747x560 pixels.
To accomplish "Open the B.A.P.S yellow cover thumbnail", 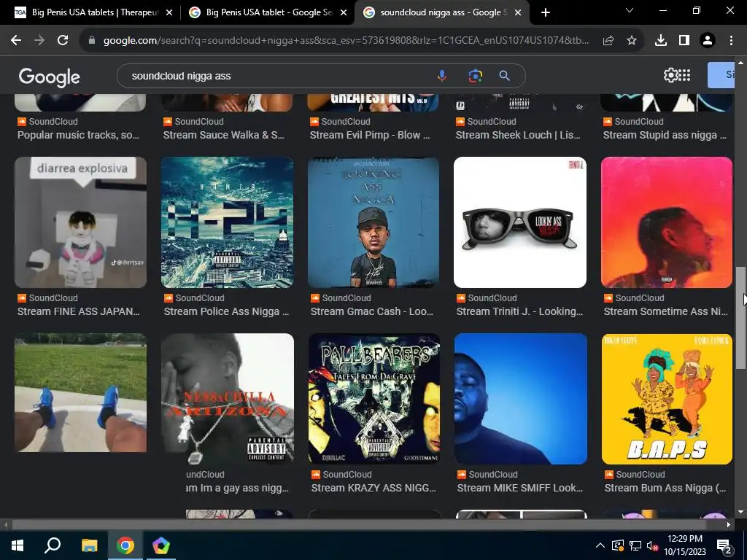I will click(667, 399).
